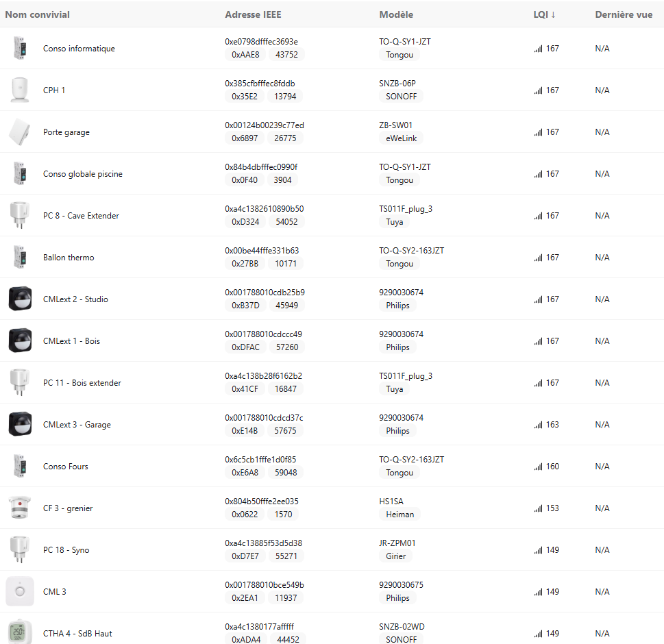Open model TS011F_plug_3 for PC 11 - Bois extender
Viewport: 664px width, 644px height.
click(406, 376)
